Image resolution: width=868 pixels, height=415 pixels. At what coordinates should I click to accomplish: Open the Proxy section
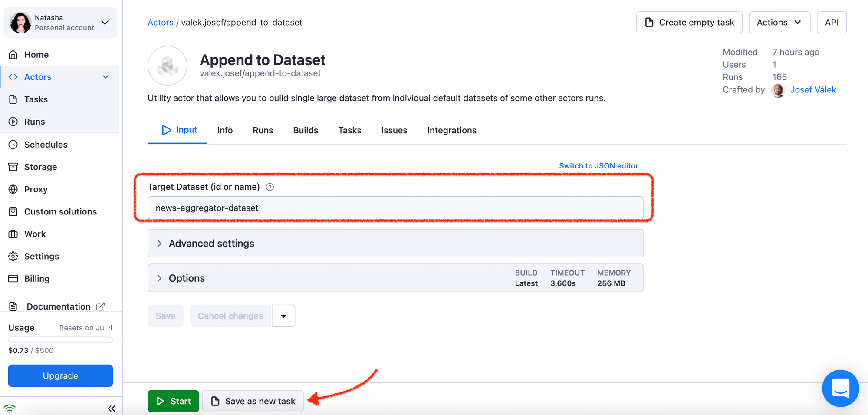[x=36, y=189]
